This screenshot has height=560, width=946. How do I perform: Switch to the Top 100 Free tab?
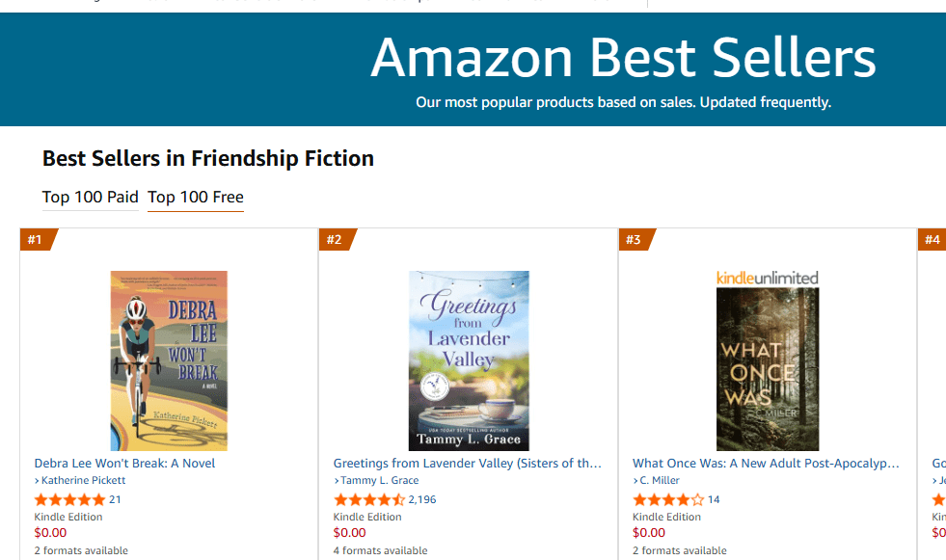tap(195, 197)
